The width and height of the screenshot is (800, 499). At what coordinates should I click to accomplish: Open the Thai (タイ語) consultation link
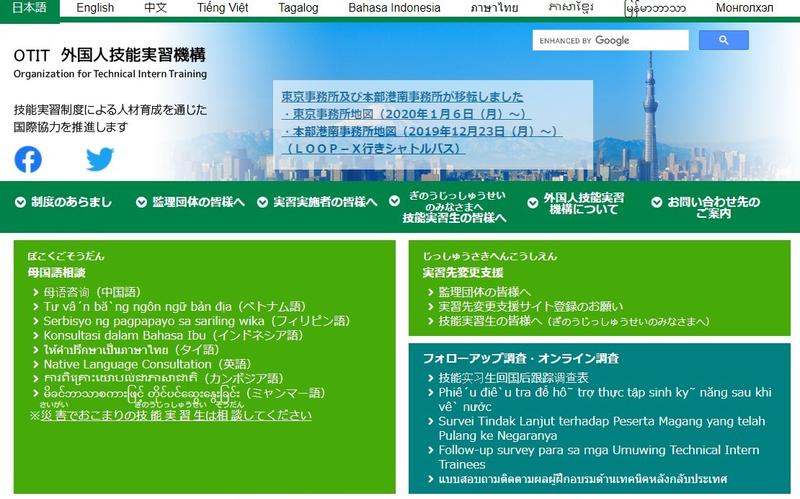point(131,350)
